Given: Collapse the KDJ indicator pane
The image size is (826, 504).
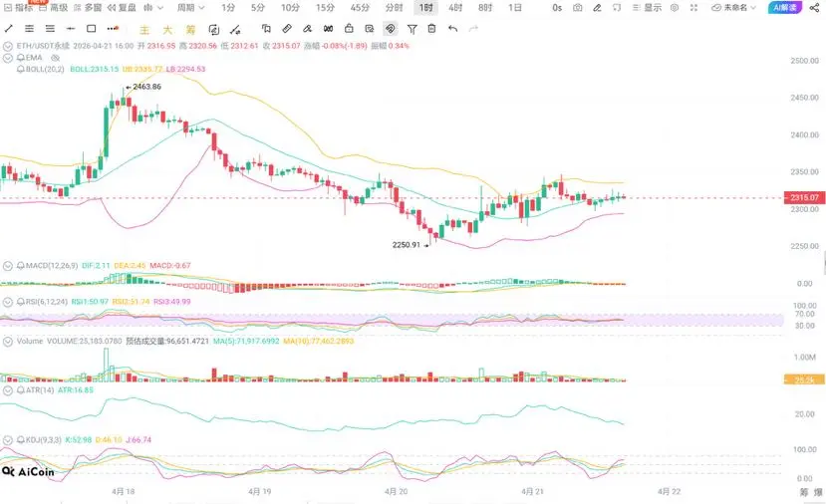Looking at the screenshot, I should coord(7,439).
